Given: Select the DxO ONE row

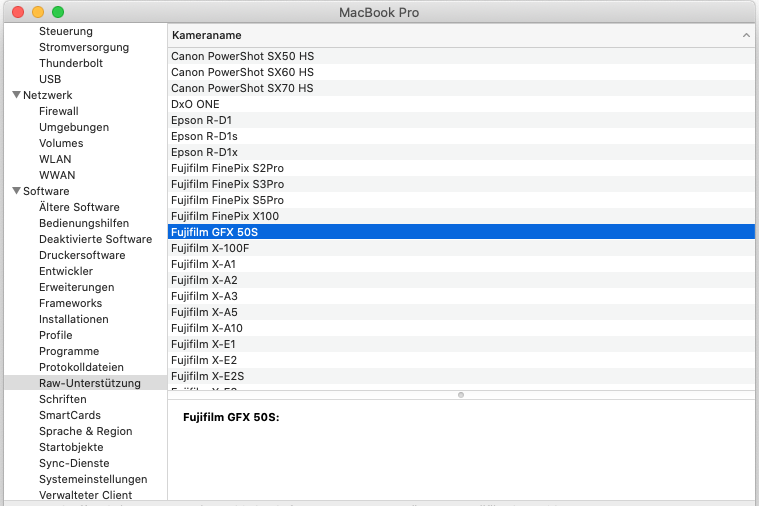Looking at the screenshot, I should (x=461, y=104).
